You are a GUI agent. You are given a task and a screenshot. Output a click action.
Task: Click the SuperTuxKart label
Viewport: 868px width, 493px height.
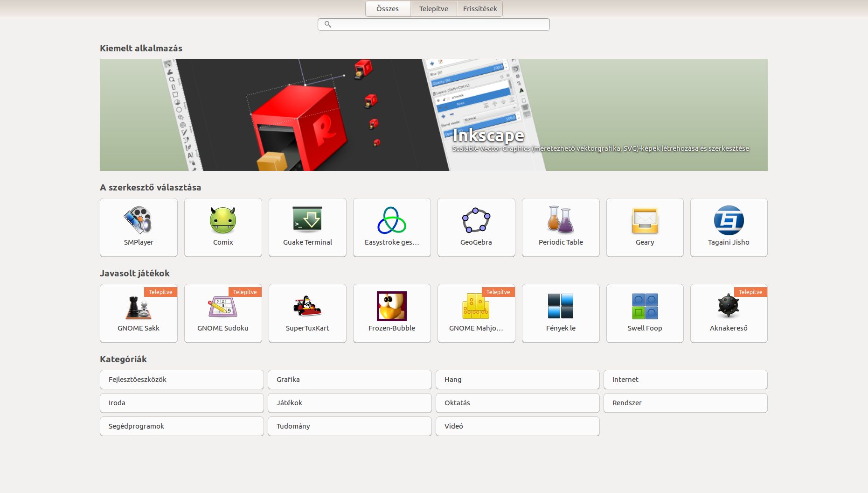coord(307,328)
